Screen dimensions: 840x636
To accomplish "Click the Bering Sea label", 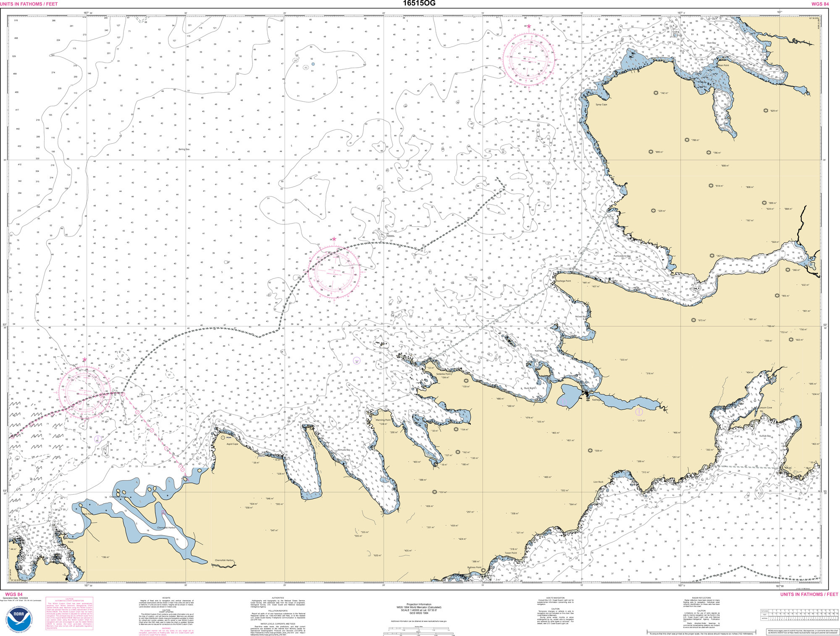I will 184,149.
